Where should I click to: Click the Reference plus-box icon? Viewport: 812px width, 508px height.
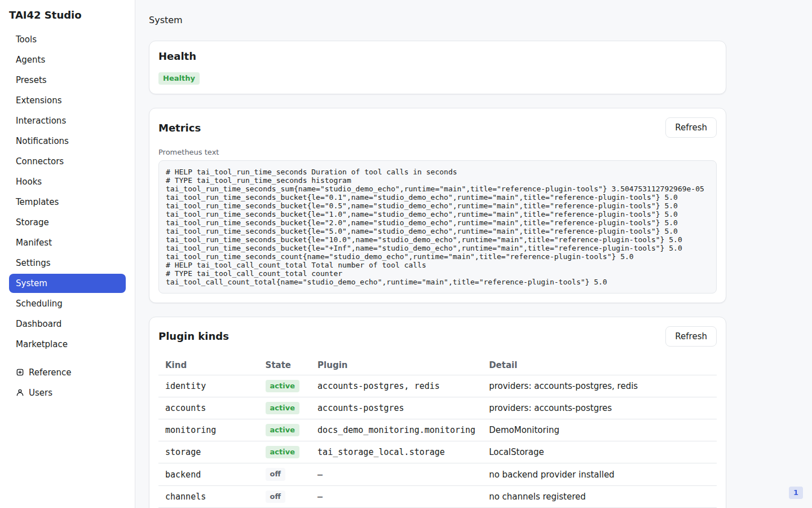[x=20, y=373]
